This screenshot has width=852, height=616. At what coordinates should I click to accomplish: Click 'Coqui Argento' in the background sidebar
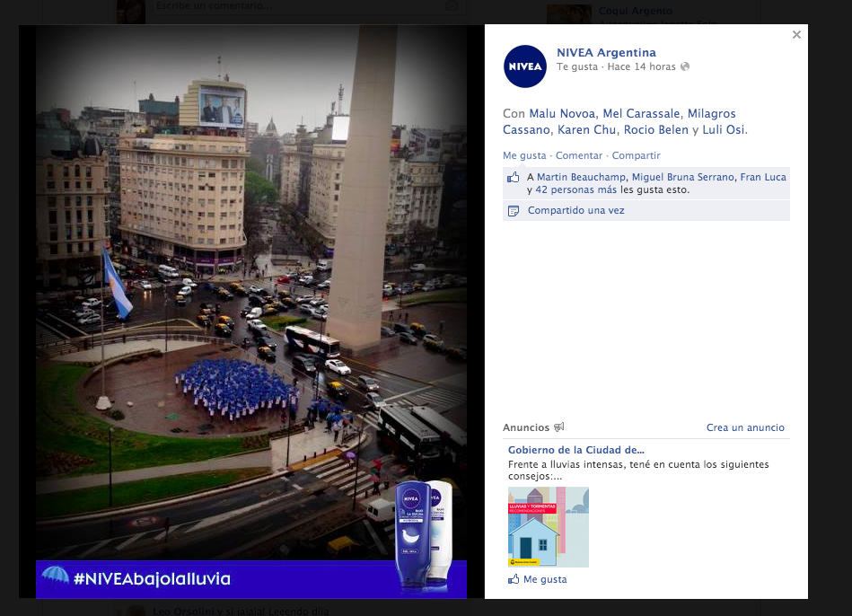pyautogui.click(x=636, y=11)
